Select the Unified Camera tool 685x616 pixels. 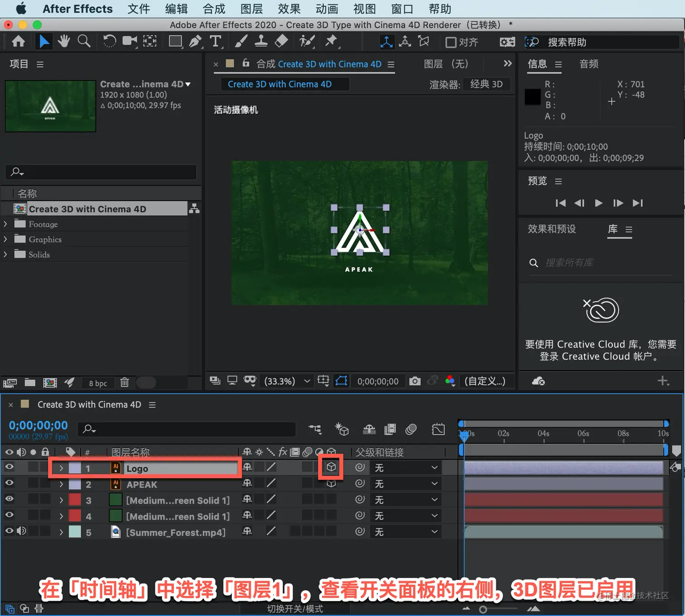click(130, 42)
